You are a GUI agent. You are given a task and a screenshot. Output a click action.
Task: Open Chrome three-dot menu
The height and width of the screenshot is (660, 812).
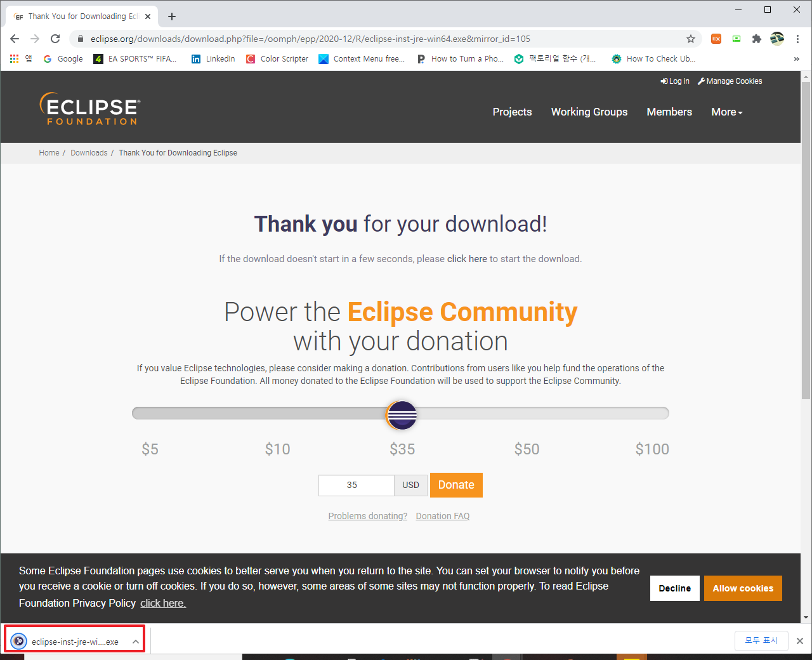pyautogui.click(x=797, y=39)
